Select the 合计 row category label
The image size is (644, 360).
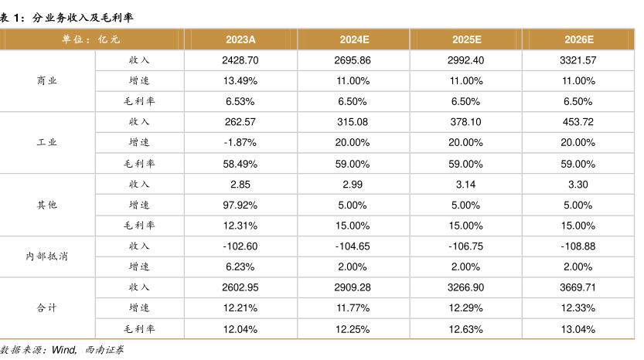[x=47, y=307]
